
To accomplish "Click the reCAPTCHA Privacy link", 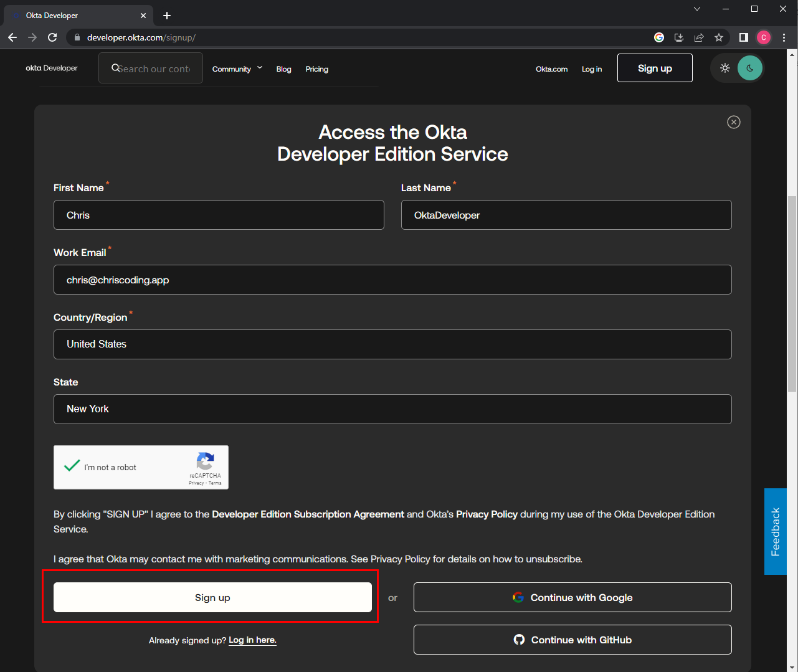I will [196, 483].
